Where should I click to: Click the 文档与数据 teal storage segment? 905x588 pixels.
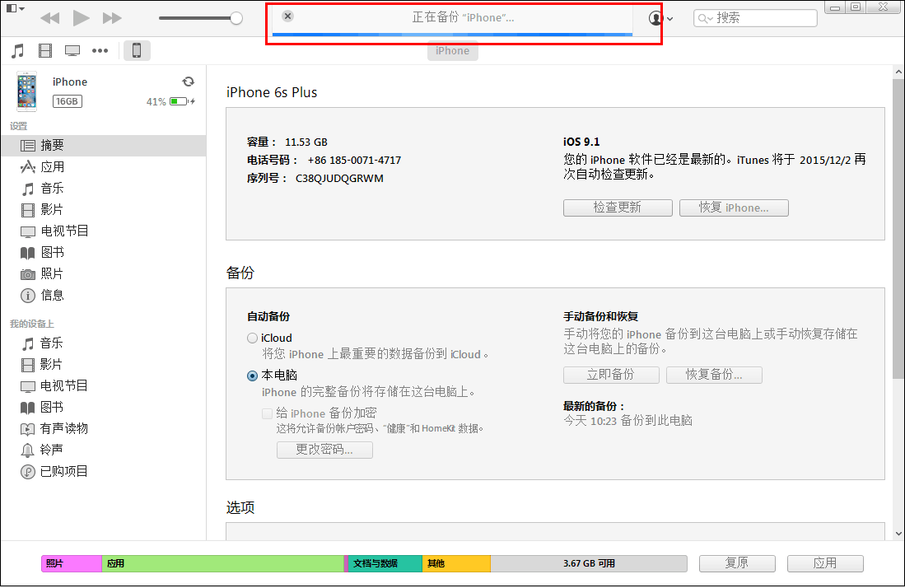(385, 564)
